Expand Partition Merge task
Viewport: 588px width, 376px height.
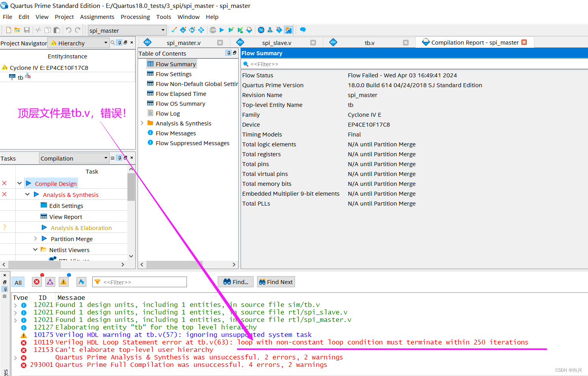point(35,239)
